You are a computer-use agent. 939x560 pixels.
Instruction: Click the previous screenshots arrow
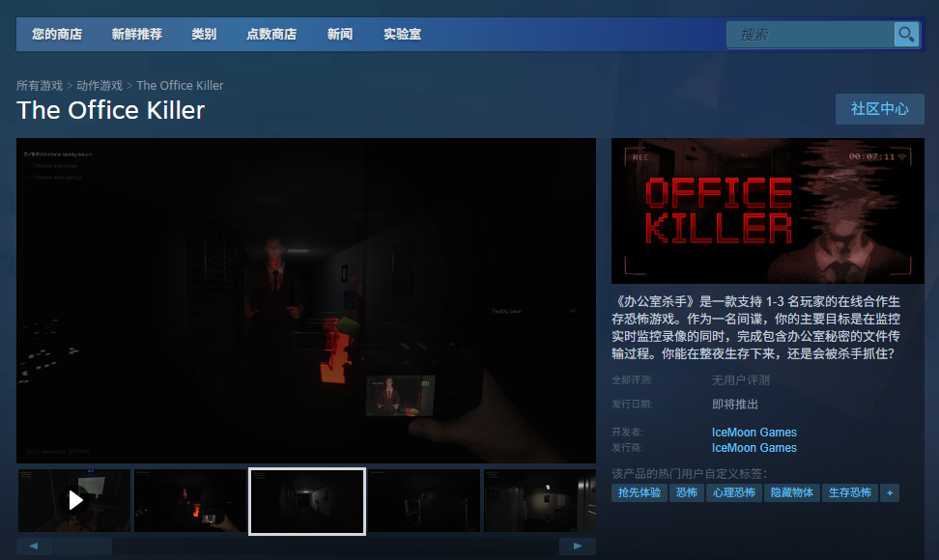33,546
